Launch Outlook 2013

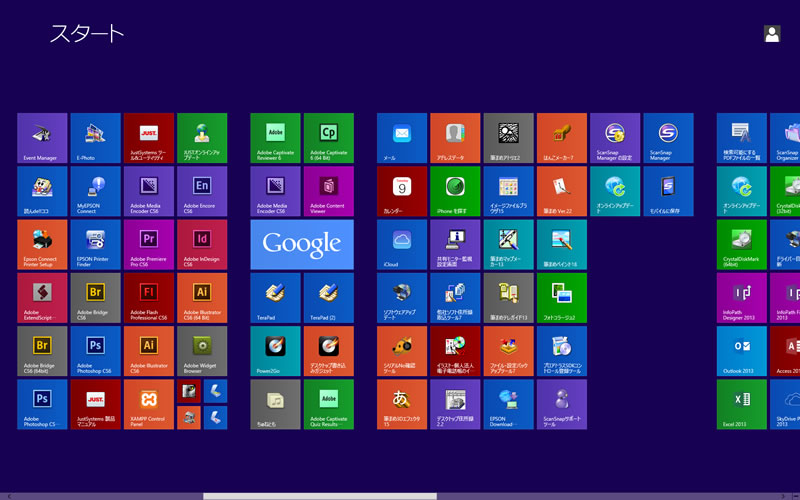(742, 352)
